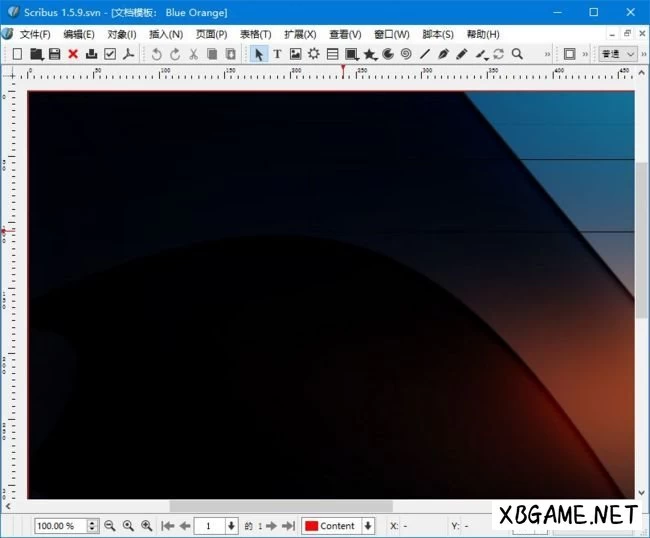Viewport: 650px width, 538px height.
Task: Go to the first page
Action: click(167, 526)
